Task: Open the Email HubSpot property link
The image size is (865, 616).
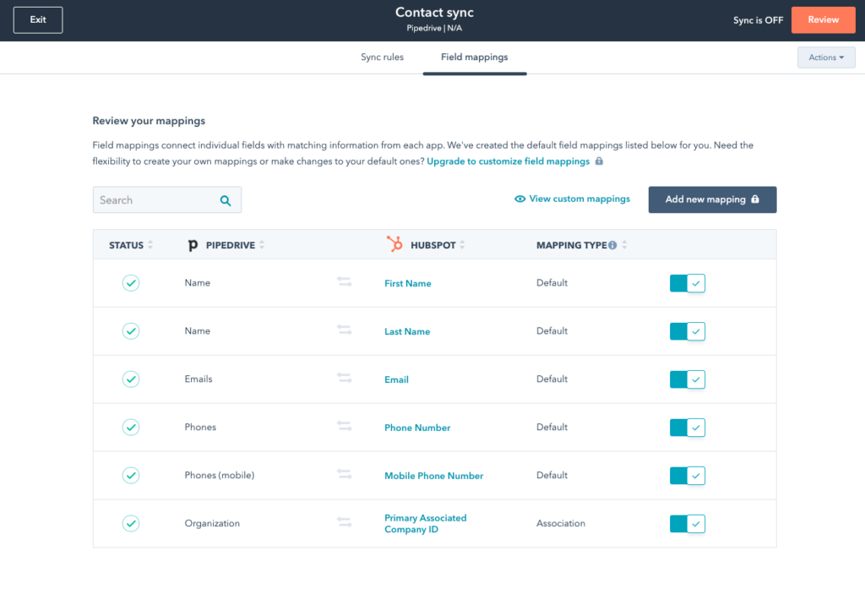Action: [x=397, y=379]
